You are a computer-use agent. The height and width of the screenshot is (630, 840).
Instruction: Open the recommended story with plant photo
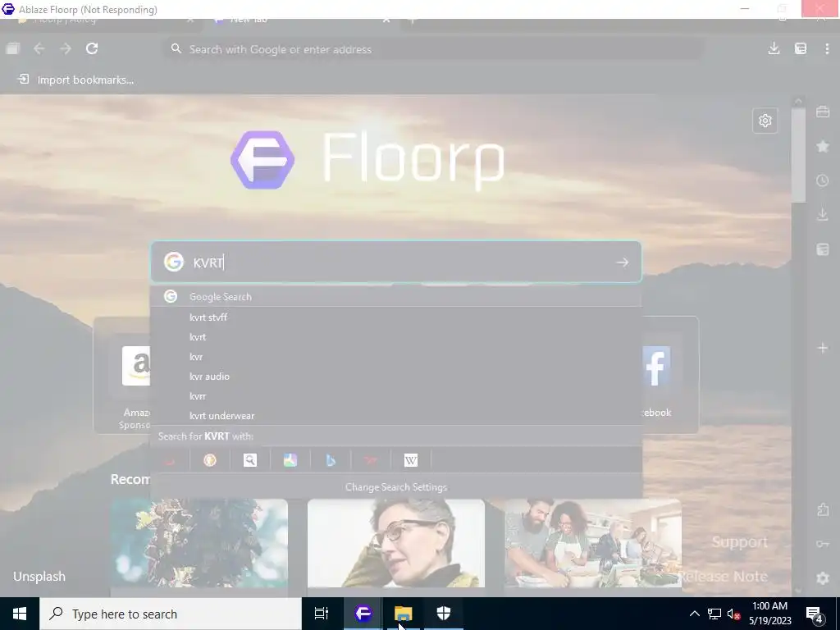click(199, 544)
